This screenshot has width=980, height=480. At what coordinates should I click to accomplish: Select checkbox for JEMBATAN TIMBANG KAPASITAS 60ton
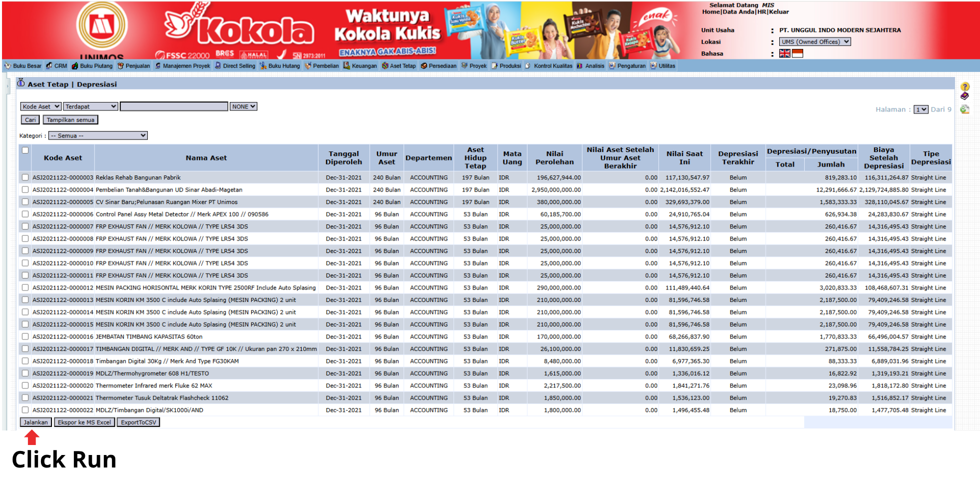[25, 336]
